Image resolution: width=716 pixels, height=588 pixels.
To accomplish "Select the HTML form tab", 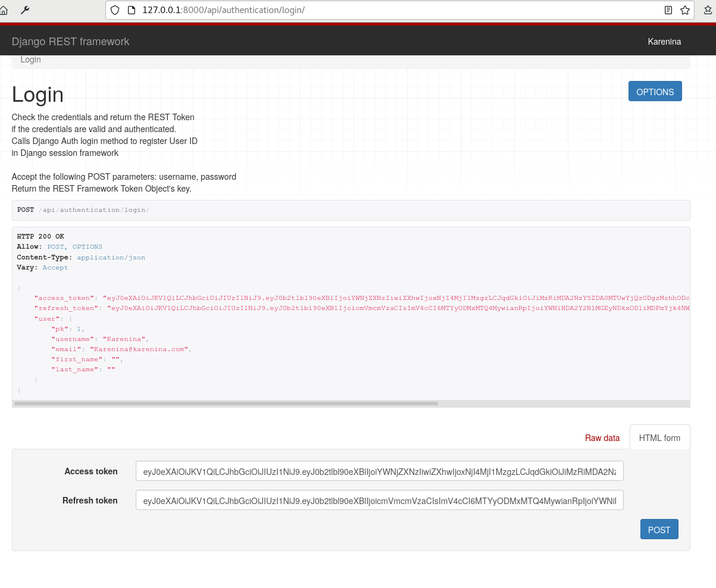I will coord(659,437).
